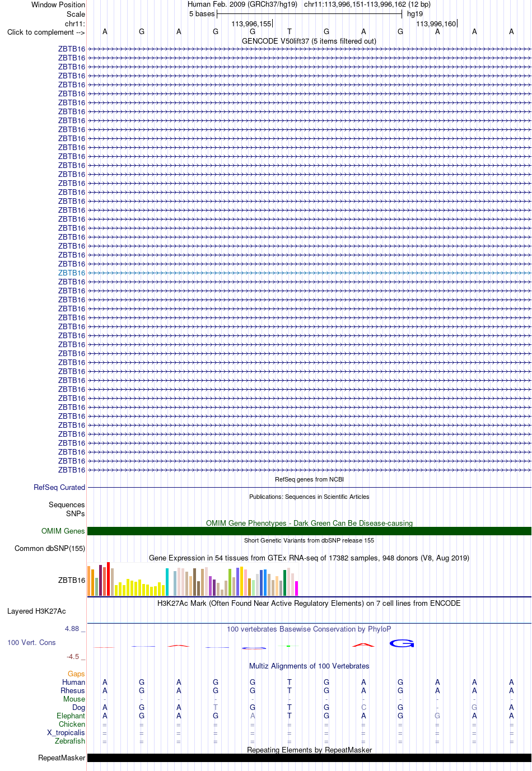Screen dimensions: 532x771
Task: Click the chr11:113,996,151-113,996,162 (12 bp) coordinates text
Action: pyautogui.click(x=367, y=4)
